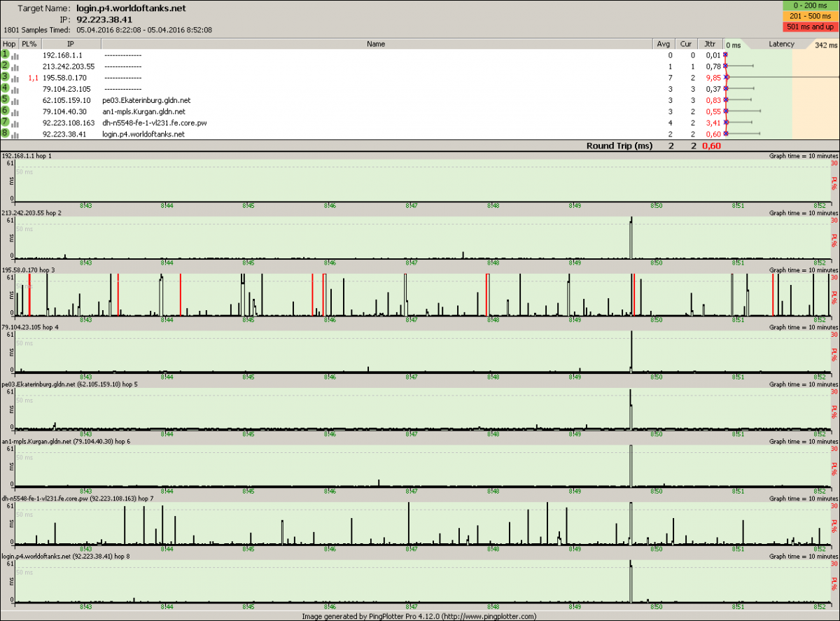Click the green hop 1 number circle
Screen dimensions: 840x621
6,54
